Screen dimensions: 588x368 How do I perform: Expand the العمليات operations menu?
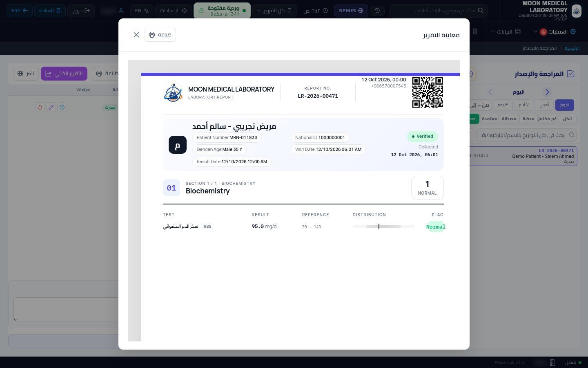click(555, 31)
